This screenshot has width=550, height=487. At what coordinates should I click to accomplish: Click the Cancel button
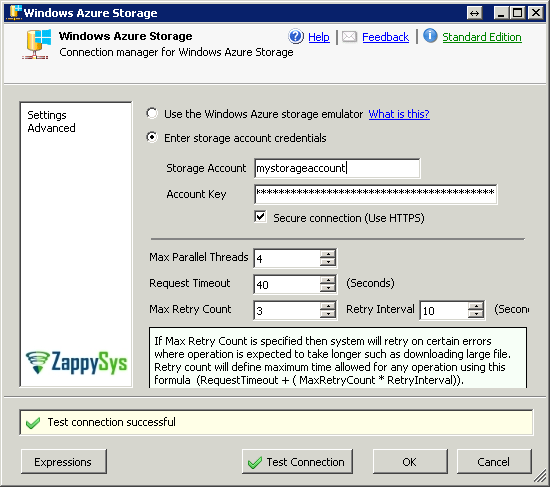point(494,462)
